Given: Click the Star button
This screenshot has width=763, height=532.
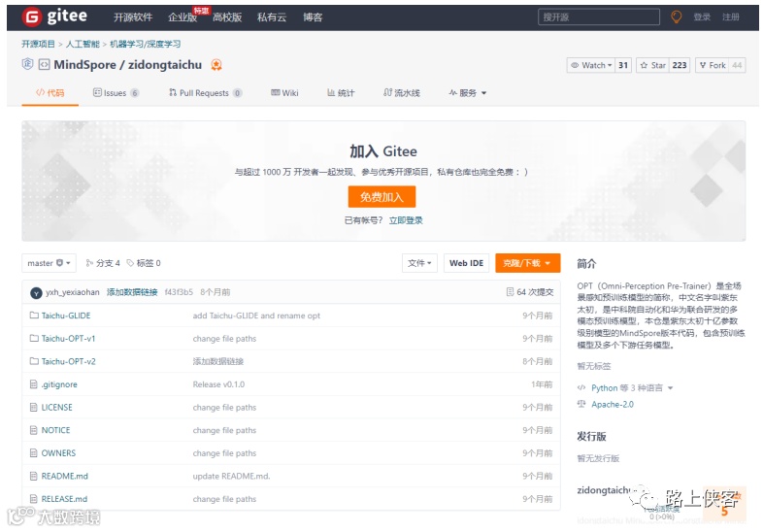Looking at the screenshot, I should pyautogui.click(x=653, y=65).
